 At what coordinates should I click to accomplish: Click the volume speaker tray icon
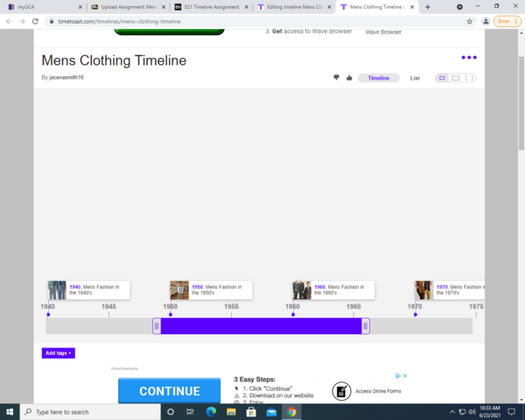pos(472,411)
